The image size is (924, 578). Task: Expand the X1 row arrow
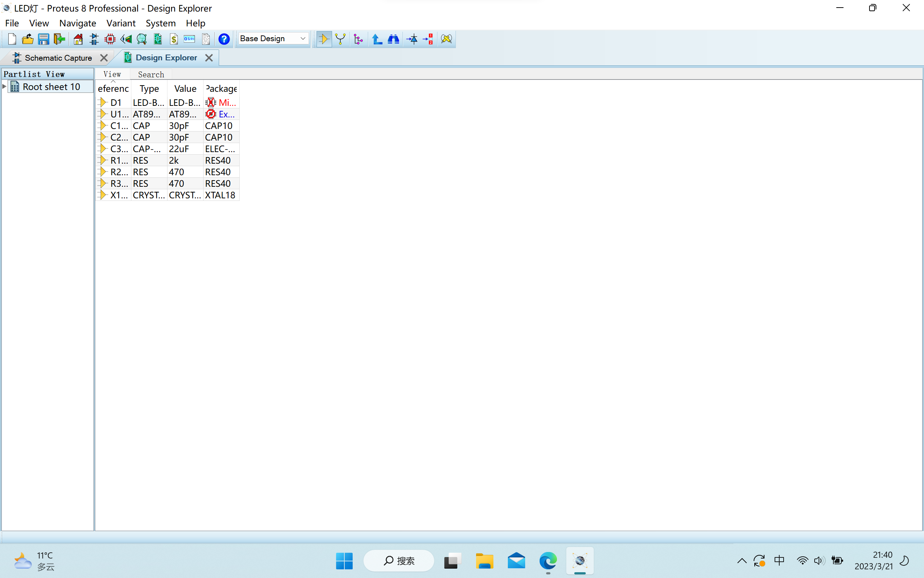coord(103,195)
